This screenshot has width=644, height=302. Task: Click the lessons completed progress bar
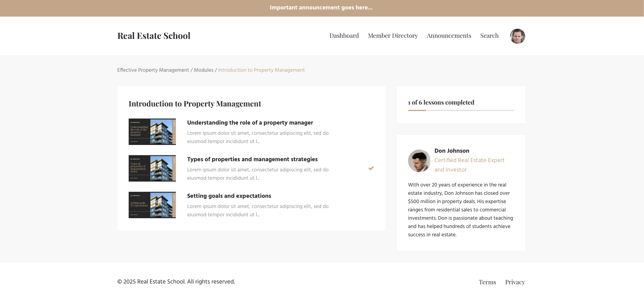(461, 110)
